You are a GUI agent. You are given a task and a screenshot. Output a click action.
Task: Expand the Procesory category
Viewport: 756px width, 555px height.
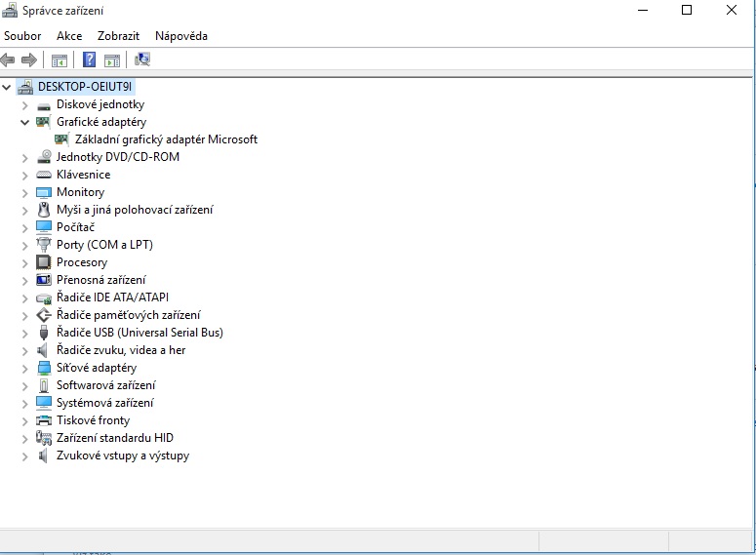[25, 262]
